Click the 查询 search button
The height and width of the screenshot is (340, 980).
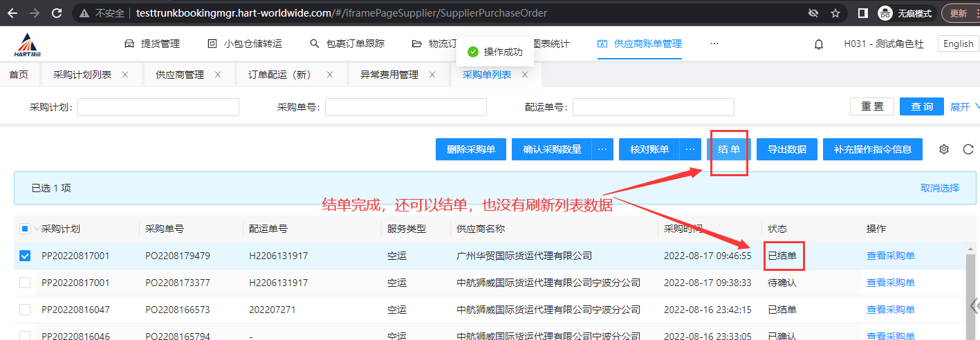921,106
